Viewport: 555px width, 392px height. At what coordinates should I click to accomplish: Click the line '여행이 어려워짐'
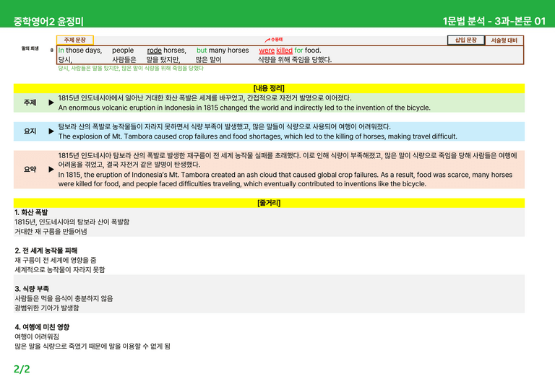pyautogui.click(x=37, y=336)
